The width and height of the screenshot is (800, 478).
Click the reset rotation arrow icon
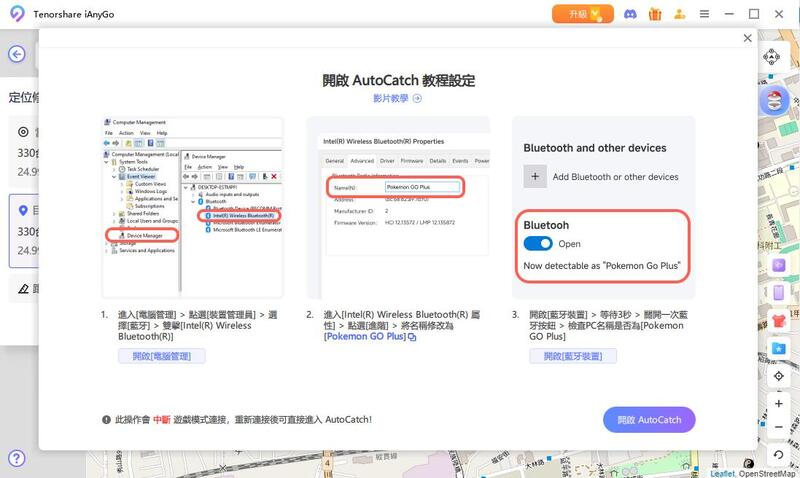779,455
